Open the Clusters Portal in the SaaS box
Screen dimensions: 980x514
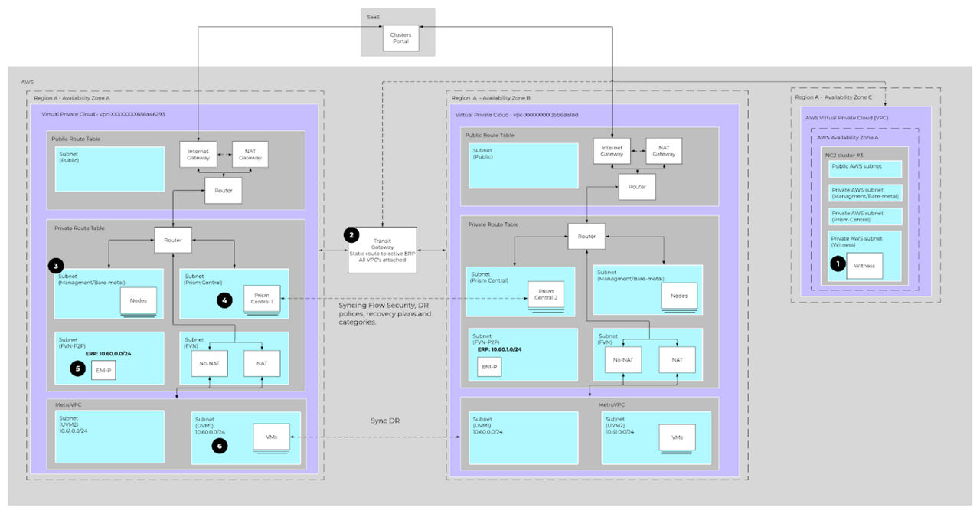[400, 38]
